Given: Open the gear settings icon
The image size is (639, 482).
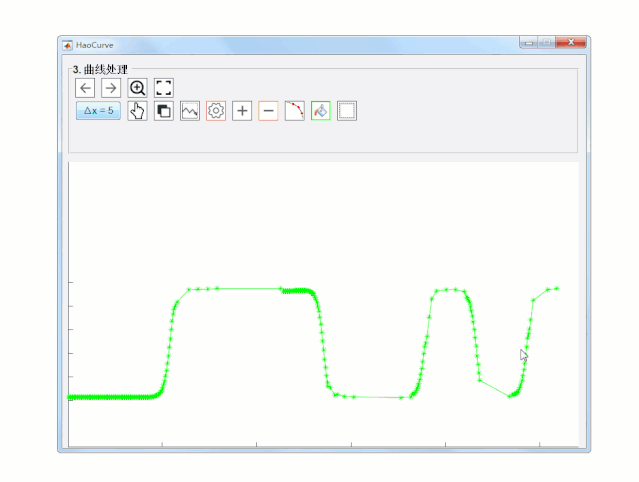Looking at the screenshot, I should coord(216,111).
